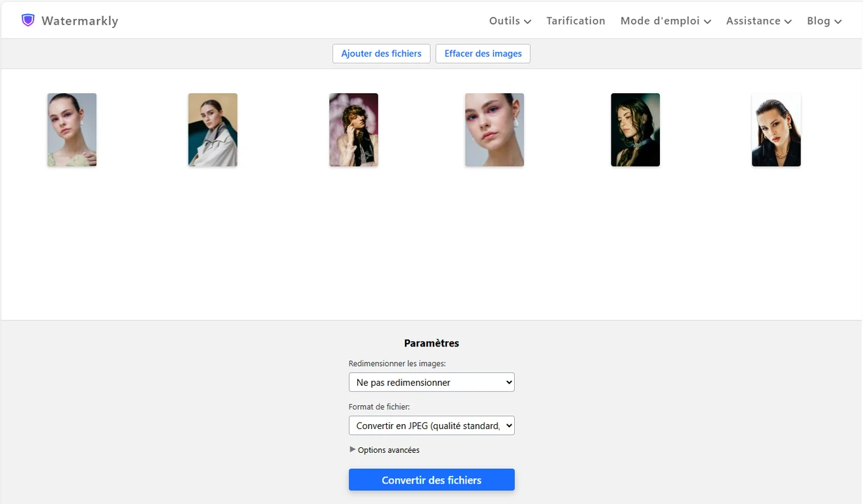Click the triangle arrow beside Options avancées

point(352,449)
